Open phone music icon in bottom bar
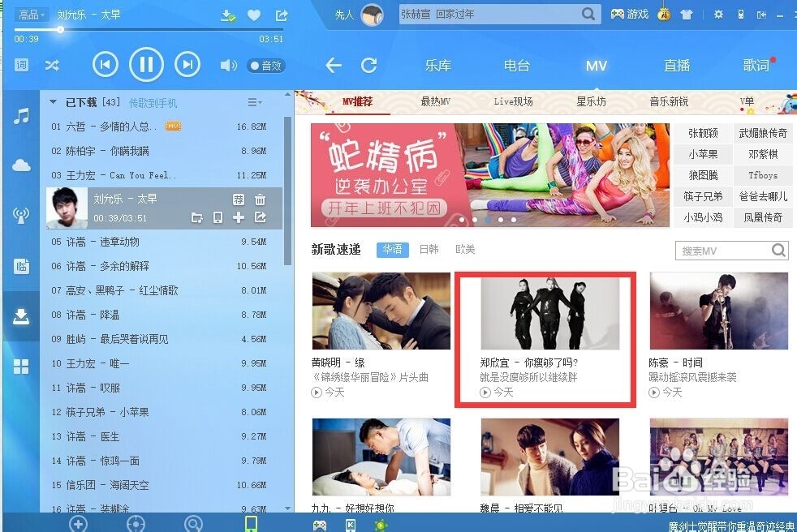 251,523
